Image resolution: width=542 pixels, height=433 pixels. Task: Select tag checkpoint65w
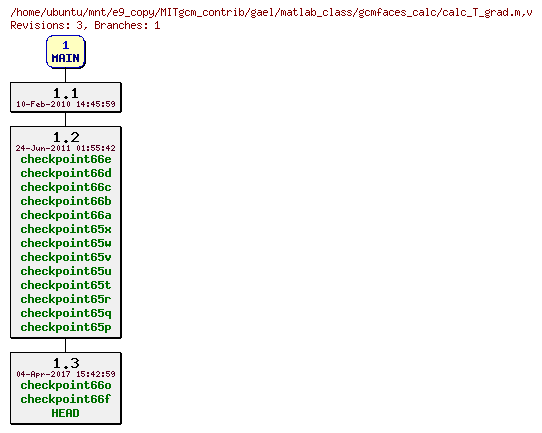pos(66,243)
